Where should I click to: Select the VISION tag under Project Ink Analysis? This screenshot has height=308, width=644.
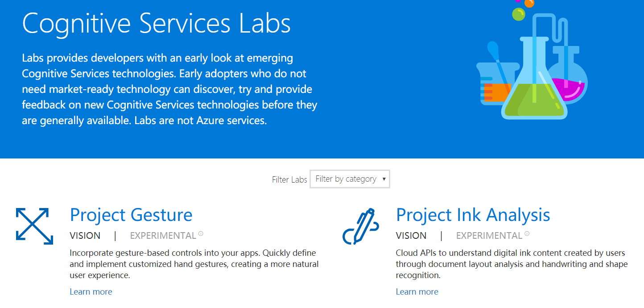pyautogui.click(x=411, y=236)
